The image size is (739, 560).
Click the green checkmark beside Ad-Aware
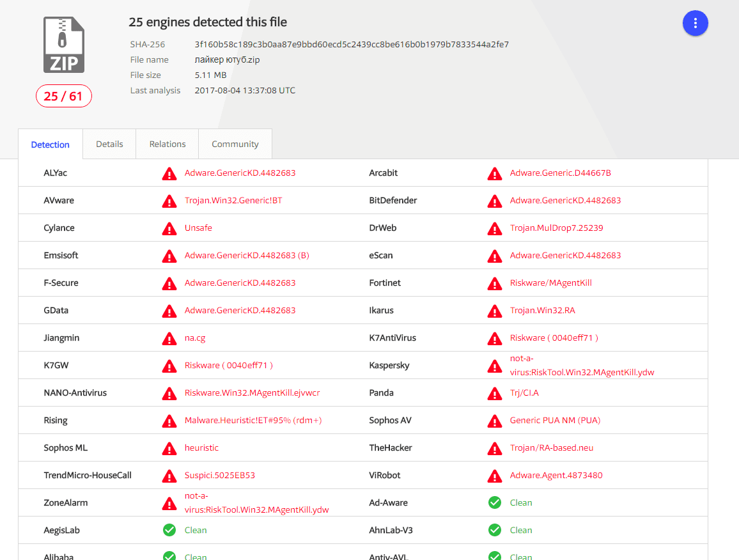pos(494,503)
